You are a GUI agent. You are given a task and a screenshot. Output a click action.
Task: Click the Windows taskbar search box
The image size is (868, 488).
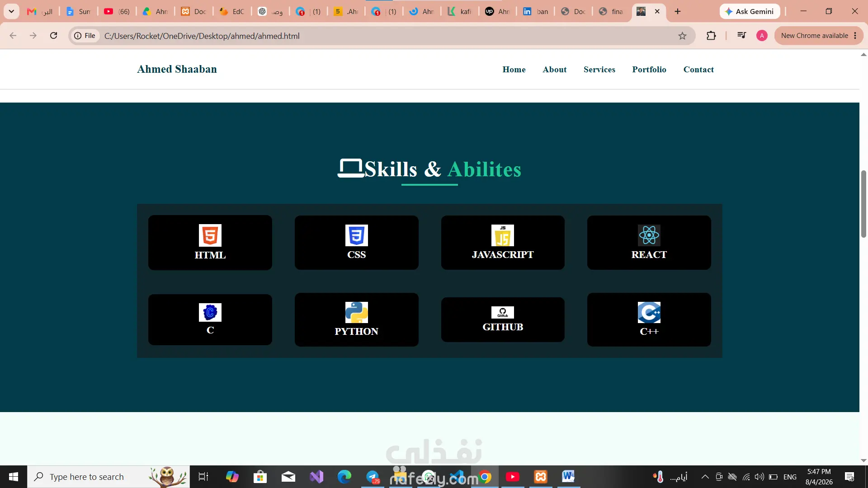tap(108, 477)
